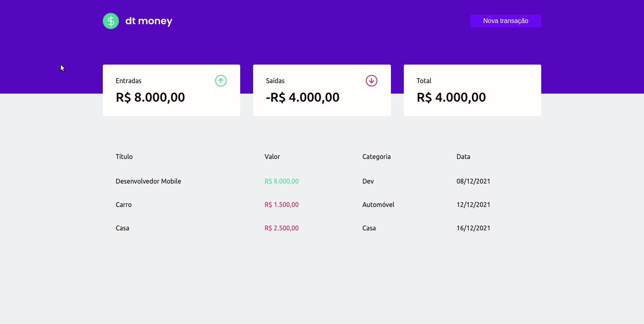Select the Total summary card

(472, 90)
